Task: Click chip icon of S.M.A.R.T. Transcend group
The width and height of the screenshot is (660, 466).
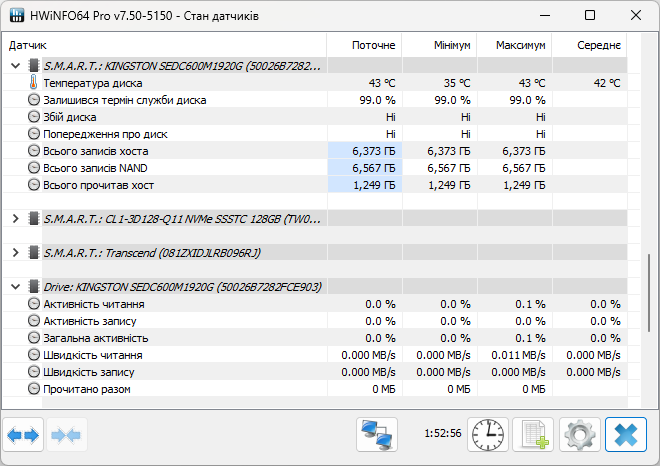Action: (x=34, y=253)
